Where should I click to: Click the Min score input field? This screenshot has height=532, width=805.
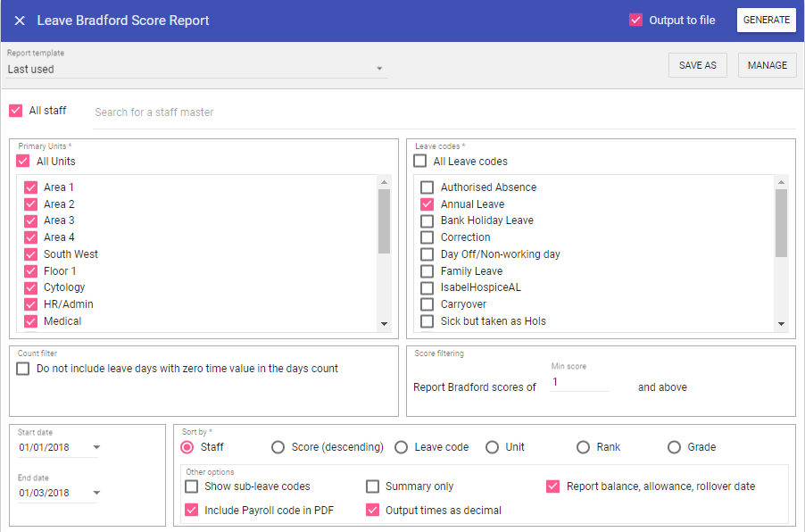click(x=580, y=382)
